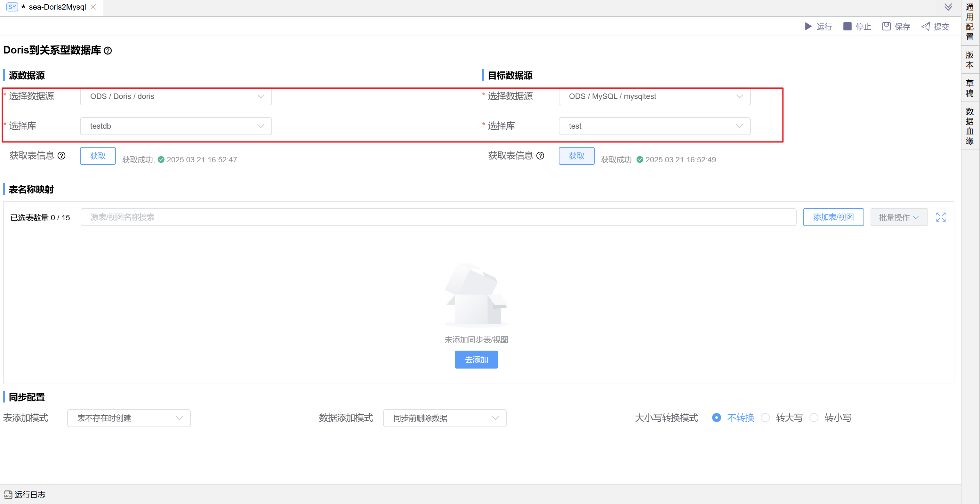The image size is (980, 504).
Task: Click help icon next to source 获取表信息
Action: click(61, 156)
